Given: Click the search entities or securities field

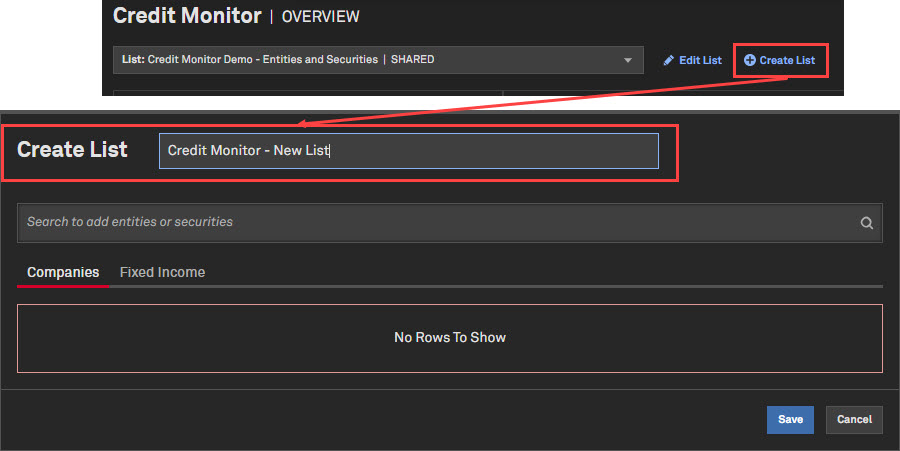Looking at the screenshot, I should [x=449, y=223].
